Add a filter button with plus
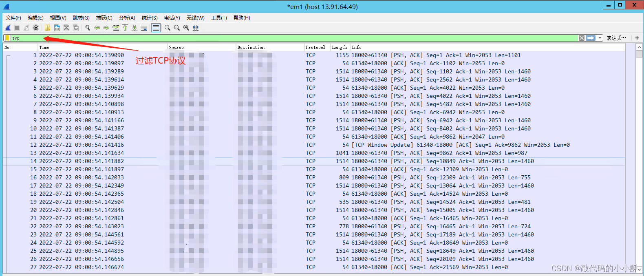Viewport: 644px width, 276px height. point(637,38)
